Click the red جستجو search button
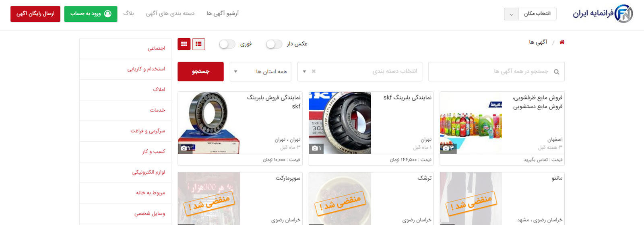 coord(200,72)
